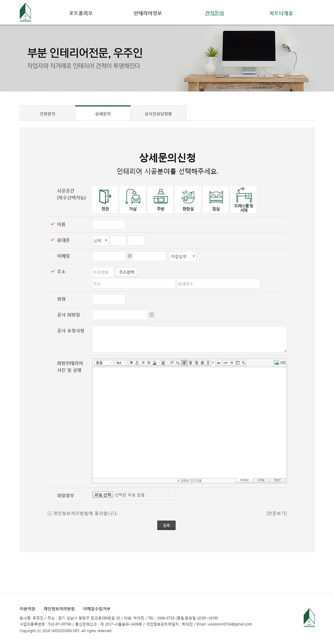The width and height of the screenshot is (334, 644).
Task: Open the phone prefix 선택 dropdown
Action: pos(100,241)
